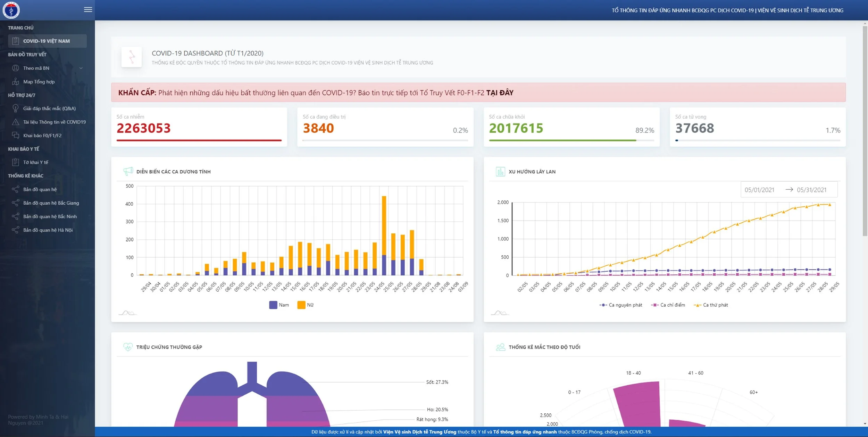868x437 pixels.
Task: Open Map Tổng hợp sidebar item
Action: 39,82
